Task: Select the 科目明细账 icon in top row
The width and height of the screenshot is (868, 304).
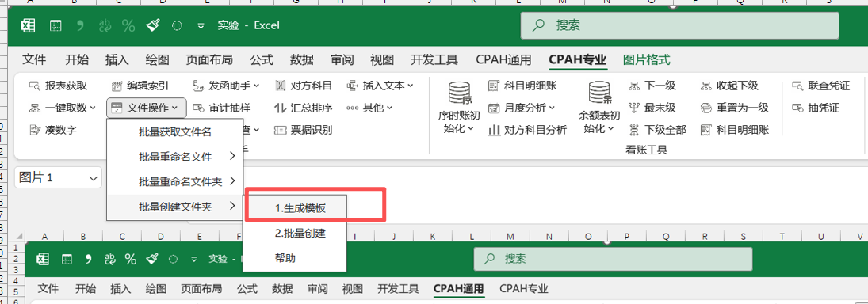Action: pyautogui.click(x=494, y=85)
